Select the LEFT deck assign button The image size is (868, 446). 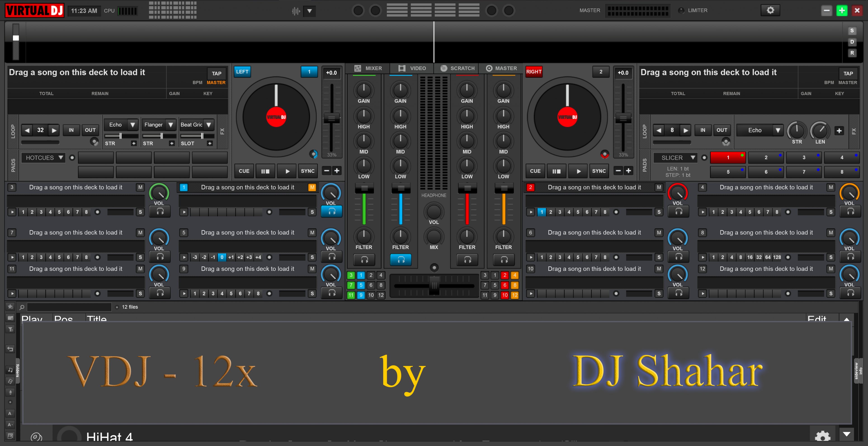click(x=242, y=72)
